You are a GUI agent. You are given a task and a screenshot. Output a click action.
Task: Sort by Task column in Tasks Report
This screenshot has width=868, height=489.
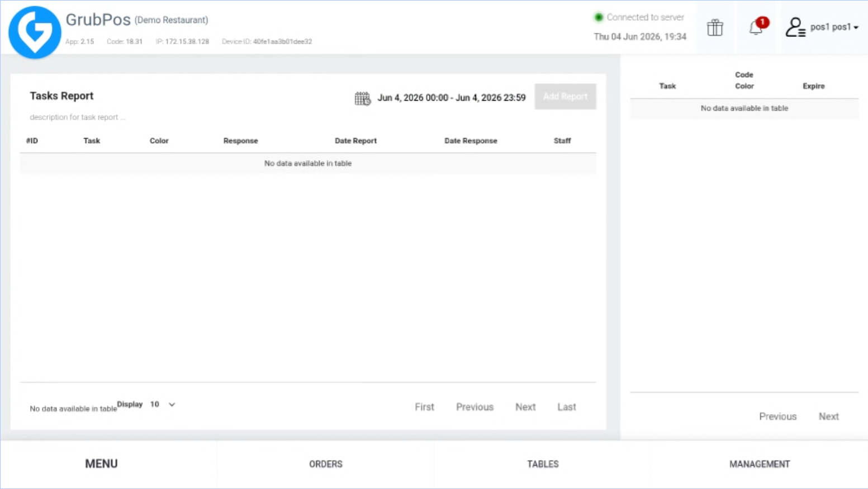[92, 141]
